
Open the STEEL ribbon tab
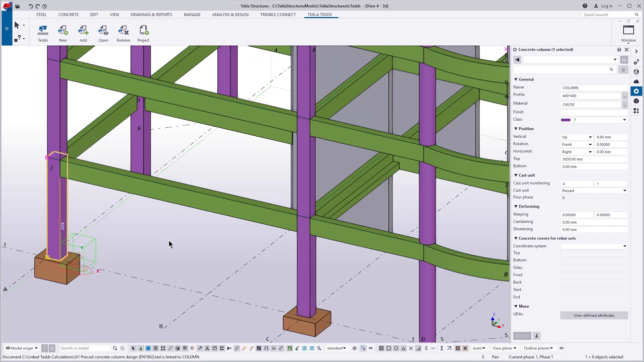click(x=41, y=15)
